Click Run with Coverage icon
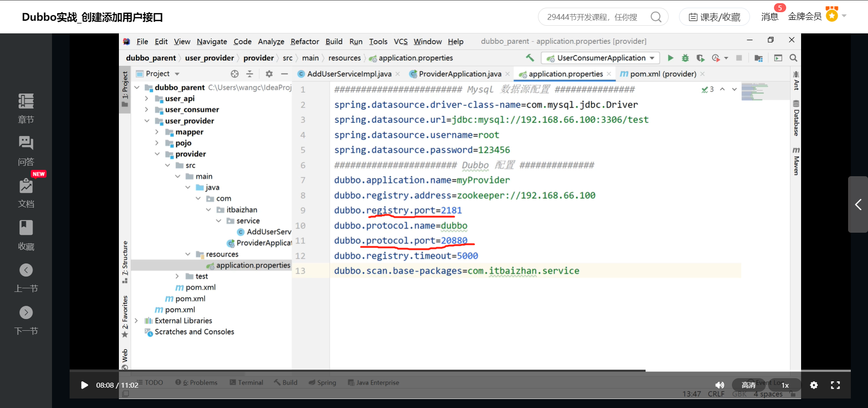Viewport: 868px width, 408px height. (700, 58)
